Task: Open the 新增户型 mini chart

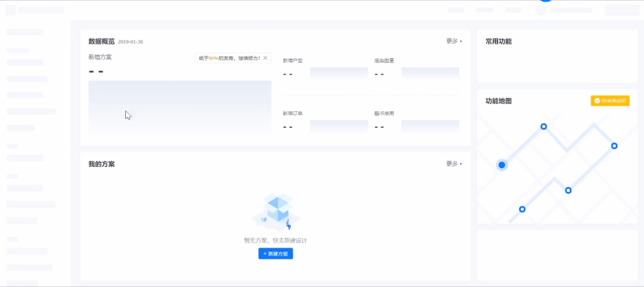Action: click(339, 74)
